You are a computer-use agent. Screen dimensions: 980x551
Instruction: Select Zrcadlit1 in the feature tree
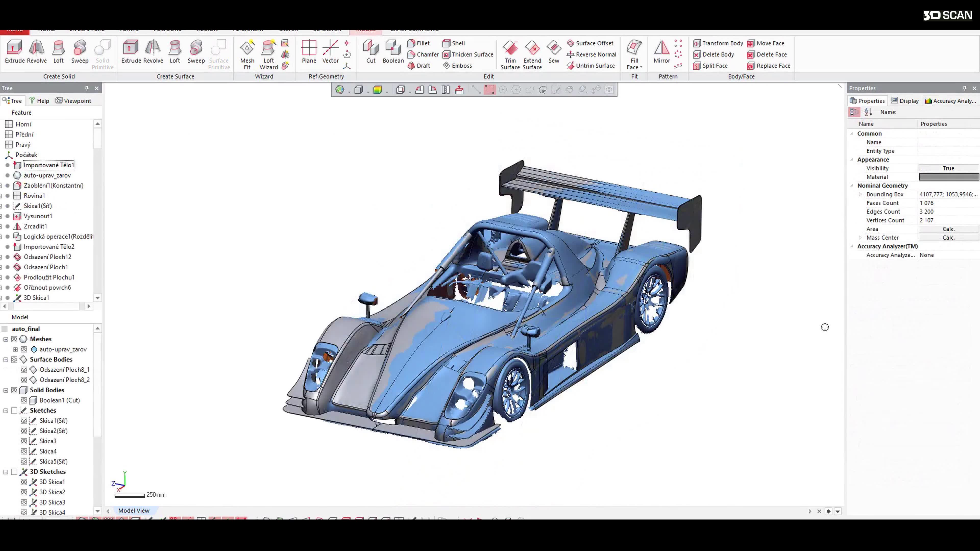[35, 226]
